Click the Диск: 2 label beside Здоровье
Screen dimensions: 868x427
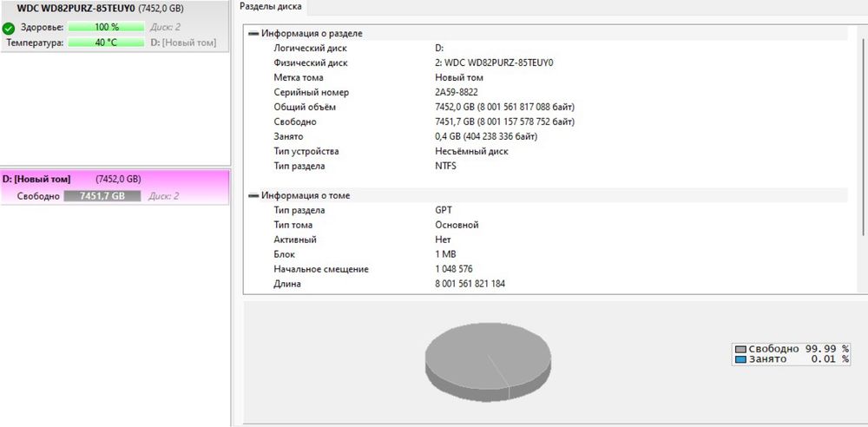tap(165, 27)
